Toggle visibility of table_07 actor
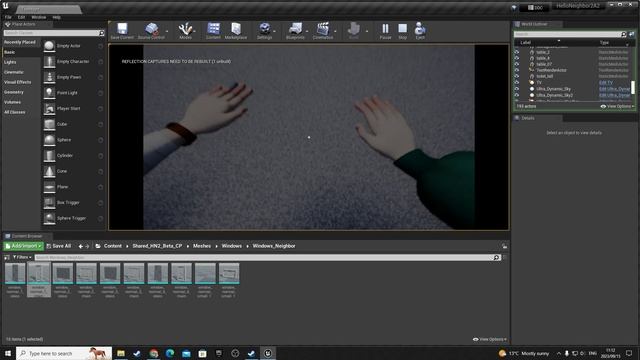 (517, 64)
